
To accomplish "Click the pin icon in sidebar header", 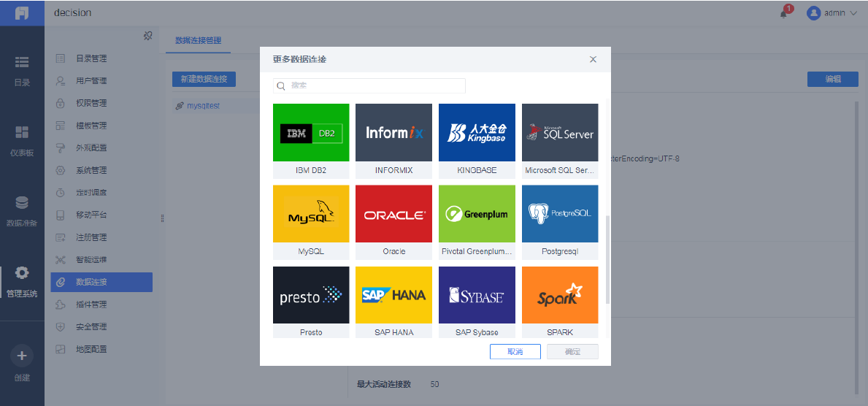I will pyautogui.click(x=147, y=36).
